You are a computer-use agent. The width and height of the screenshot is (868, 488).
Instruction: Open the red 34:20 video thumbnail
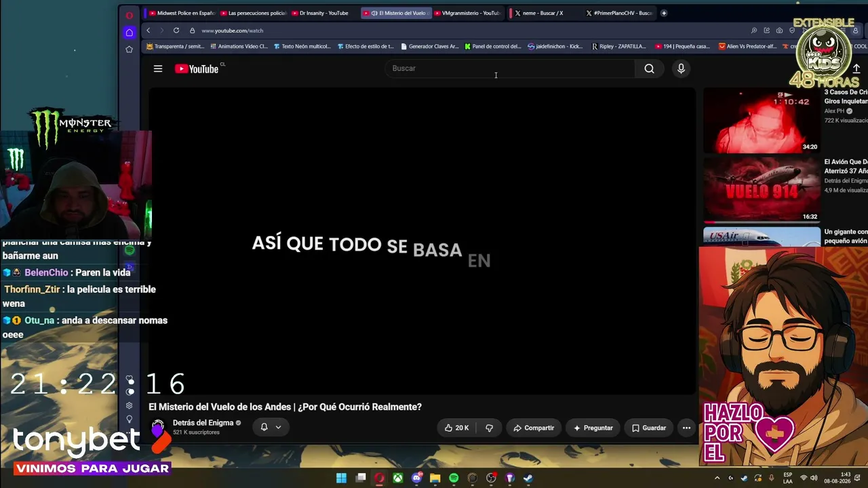tap(762, 120)
